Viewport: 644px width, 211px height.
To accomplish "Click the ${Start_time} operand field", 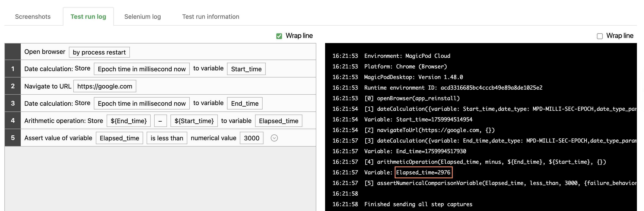I will [x=194, y=121].
